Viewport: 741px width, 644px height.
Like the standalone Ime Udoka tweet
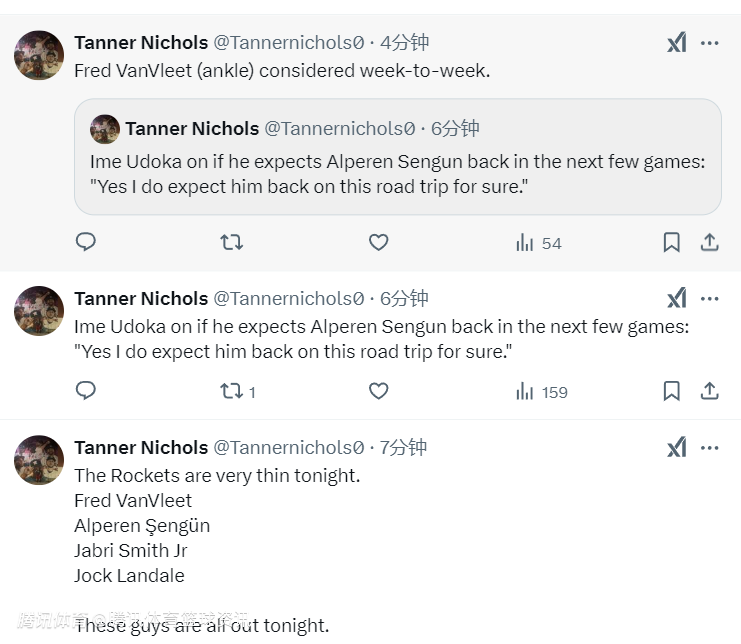point(378,391)
